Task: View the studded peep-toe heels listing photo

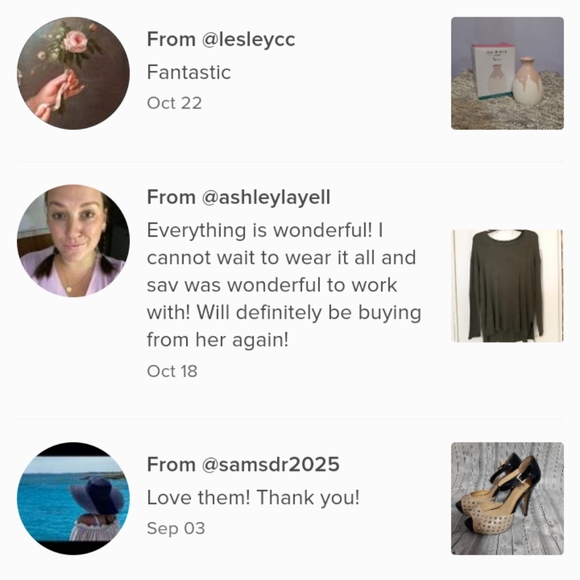Action: click(507, 498)
